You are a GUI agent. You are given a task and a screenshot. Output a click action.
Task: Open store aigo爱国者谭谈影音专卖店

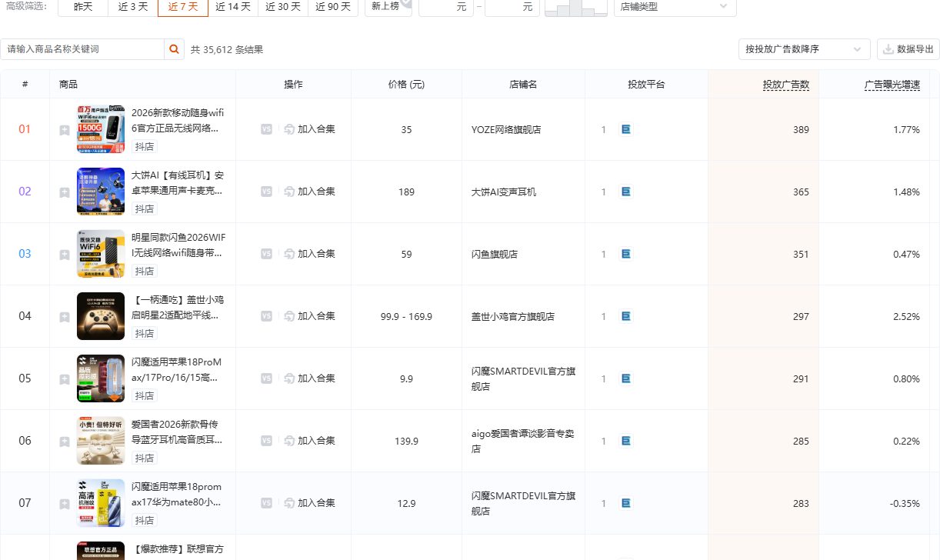523,441
